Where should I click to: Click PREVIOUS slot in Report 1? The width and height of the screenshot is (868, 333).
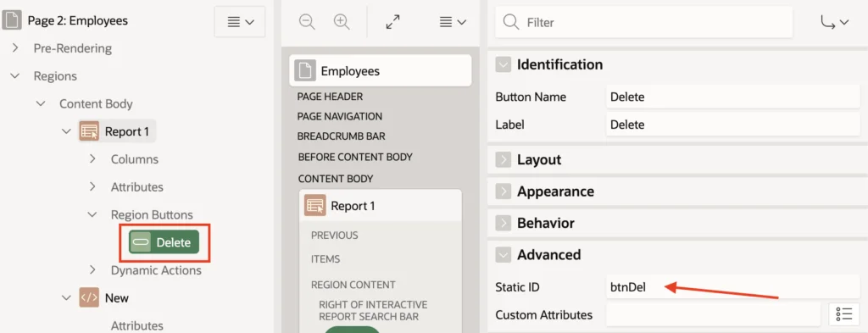334,235
